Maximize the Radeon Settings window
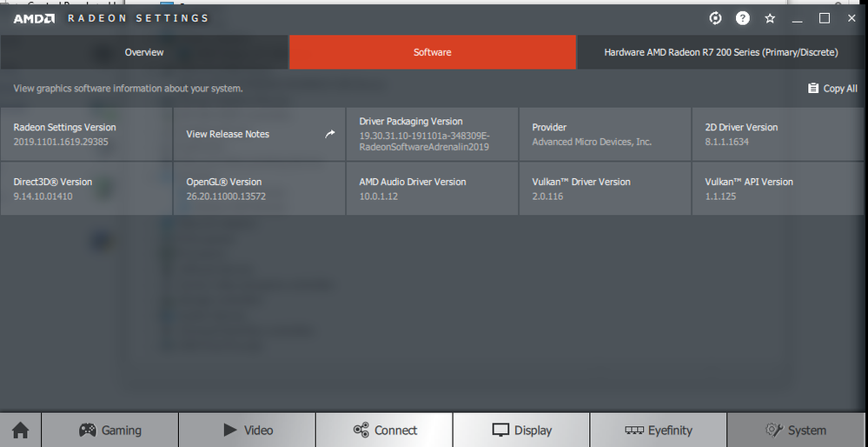The image size is (868, 447). [825, 18]
